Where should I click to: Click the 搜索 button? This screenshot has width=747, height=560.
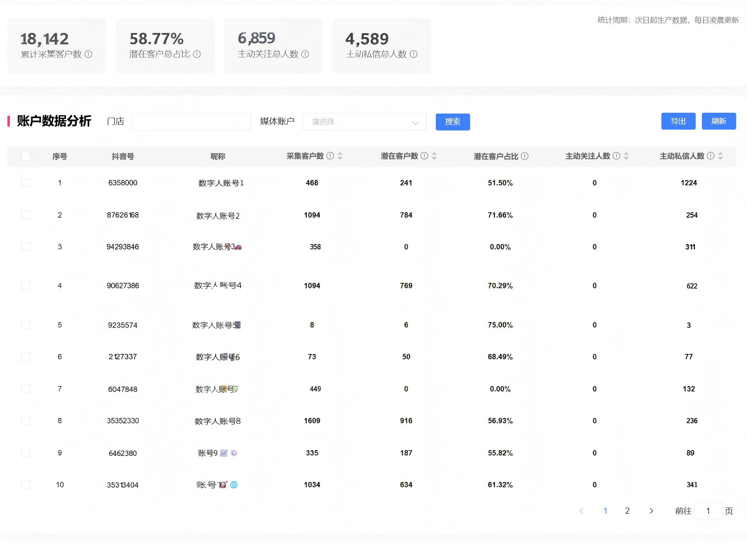pyautogui.click(x=452, y=121)
